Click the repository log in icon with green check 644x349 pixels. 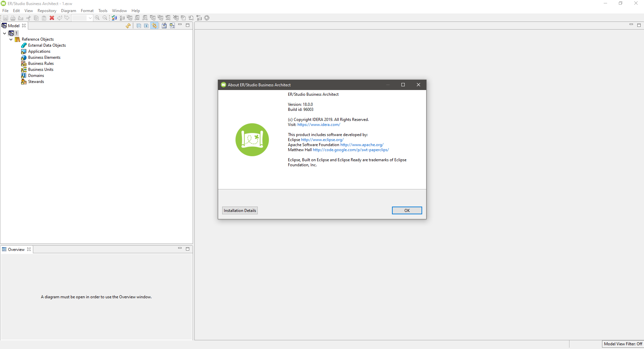pos(114,18)
